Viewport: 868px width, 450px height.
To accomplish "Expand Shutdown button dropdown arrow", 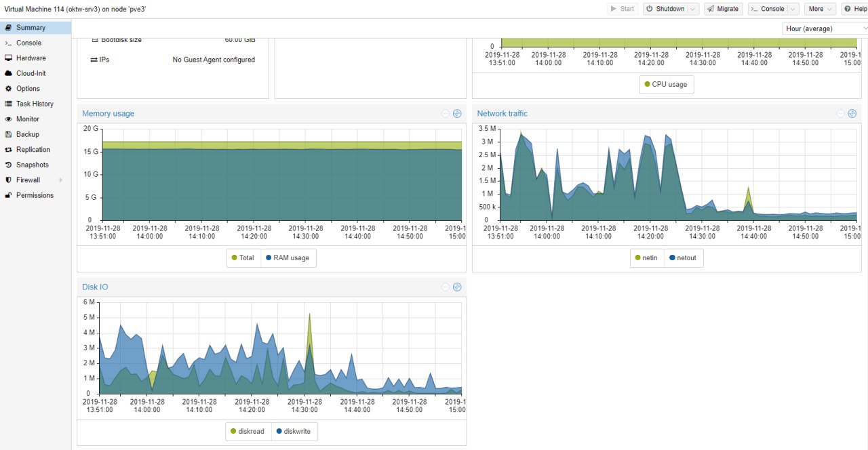I will [x=692, y=9].
